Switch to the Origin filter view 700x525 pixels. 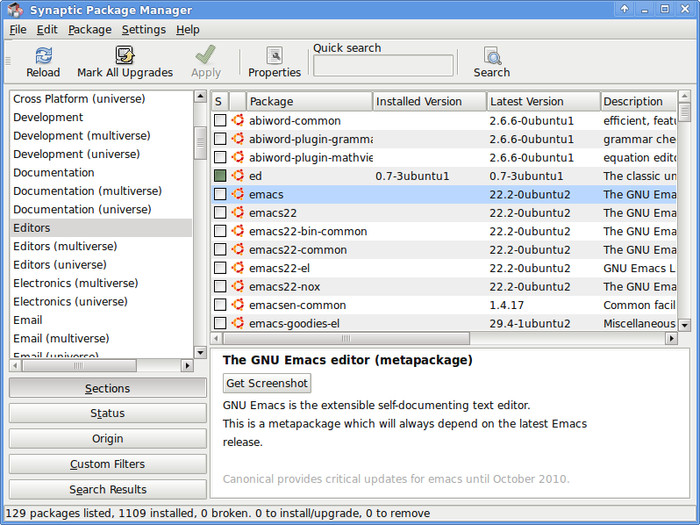108,438
